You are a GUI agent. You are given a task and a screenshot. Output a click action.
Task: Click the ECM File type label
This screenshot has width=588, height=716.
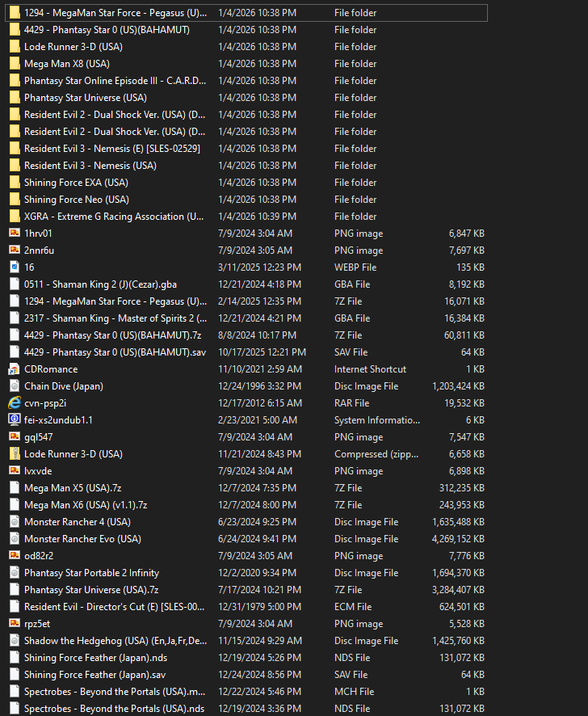click(353, 606)
